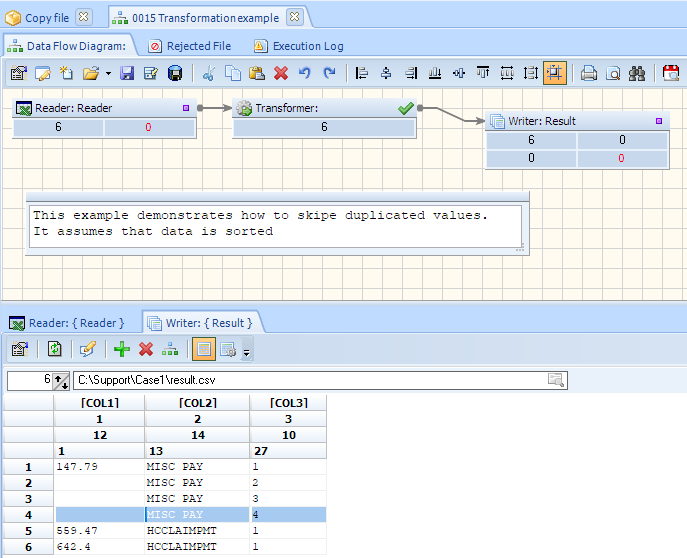Select the [COL2] column header

(x=198, y=403)
